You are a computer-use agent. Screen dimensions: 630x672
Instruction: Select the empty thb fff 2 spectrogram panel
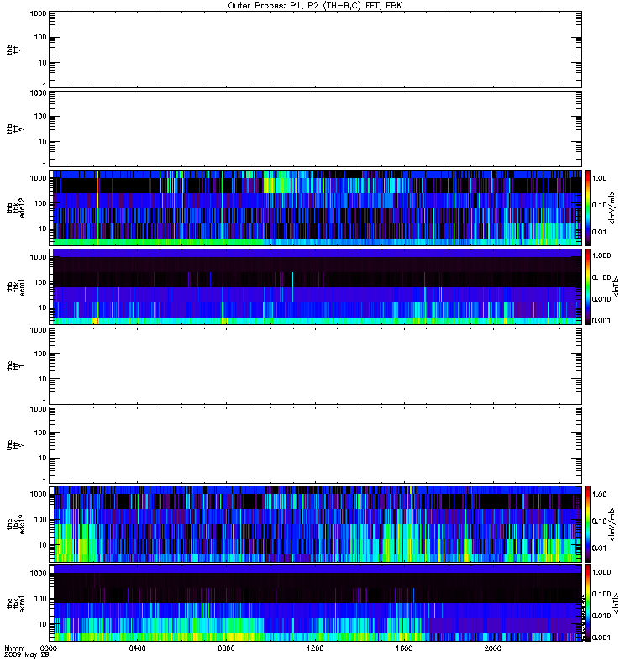pos(316,129)
